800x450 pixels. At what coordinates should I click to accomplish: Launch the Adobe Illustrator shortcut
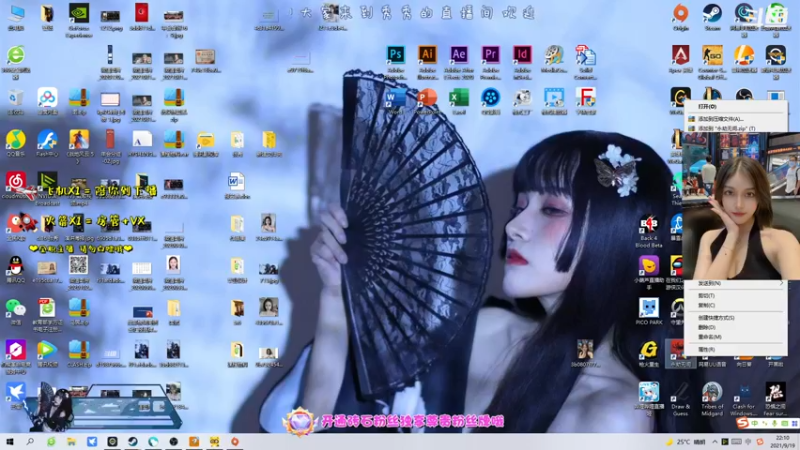click(427, 55)
